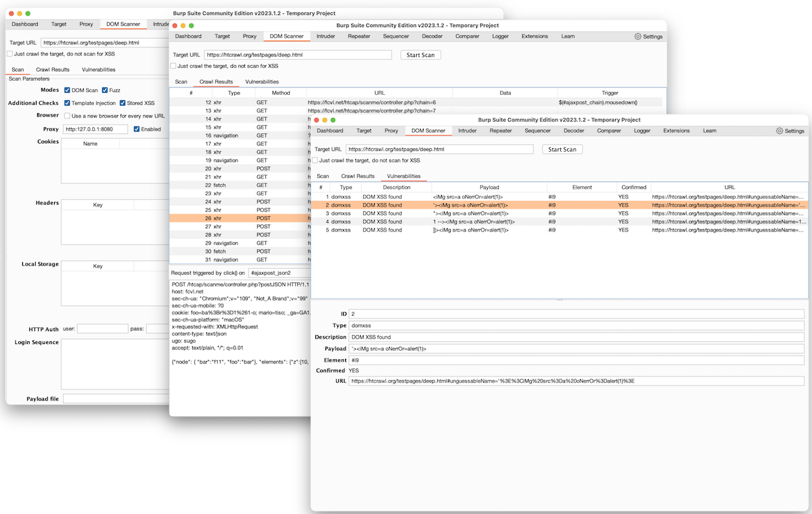Select Scan sub-tab in Vulnerabilities window
The image size is (812, 514).
coord(323,176)
